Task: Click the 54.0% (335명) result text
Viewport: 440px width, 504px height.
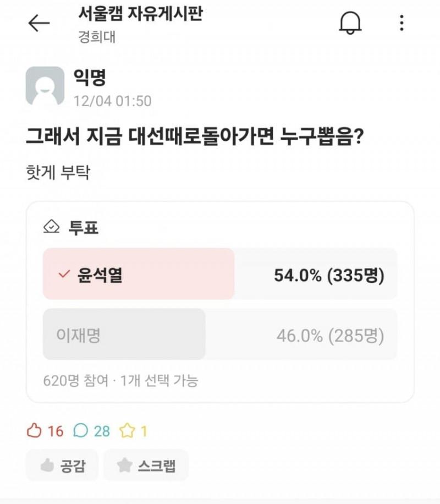Action: (x=329, y=275)
